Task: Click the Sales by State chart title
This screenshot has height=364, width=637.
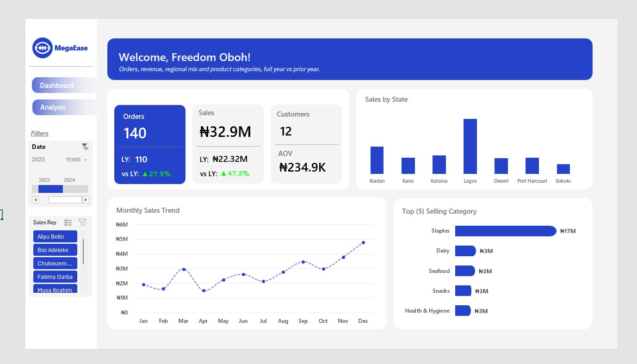Action: [x=386, y=99]
